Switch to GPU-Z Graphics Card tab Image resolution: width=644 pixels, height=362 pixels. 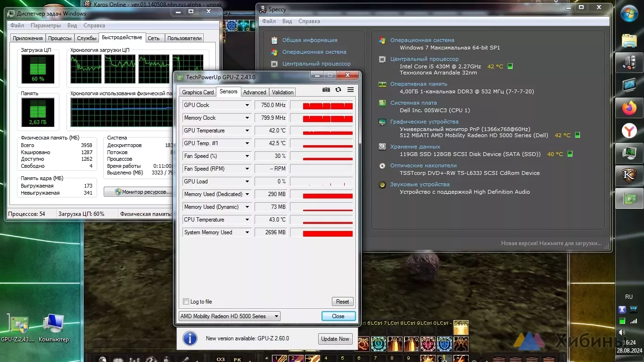(198, 92)
